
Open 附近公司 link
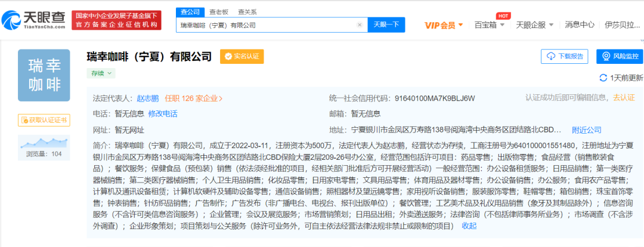point(587,130)
